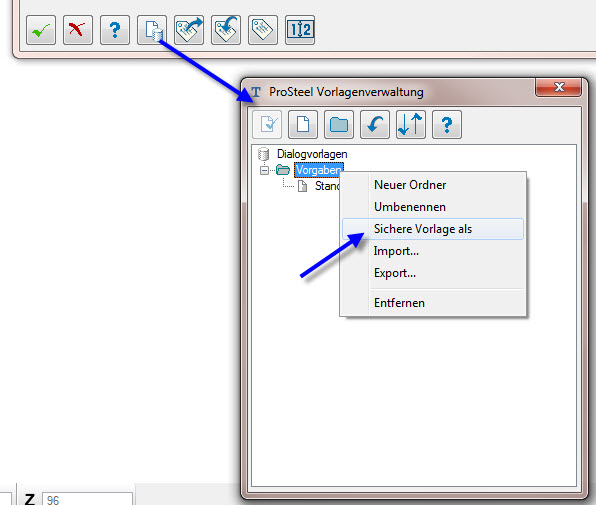Click the undo curved arrow icon
This screenshot has height=505, width=596.
(x=375, y=125)
